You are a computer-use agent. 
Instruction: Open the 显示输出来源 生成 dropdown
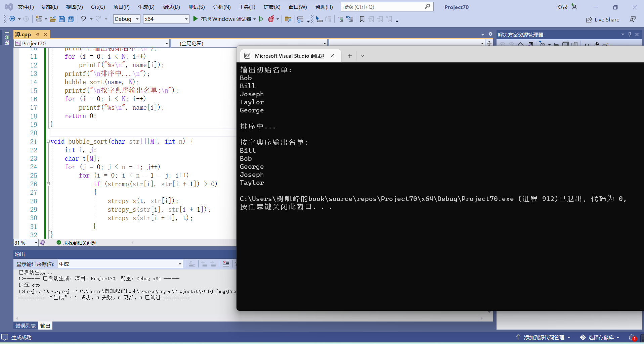pos(120,264)
